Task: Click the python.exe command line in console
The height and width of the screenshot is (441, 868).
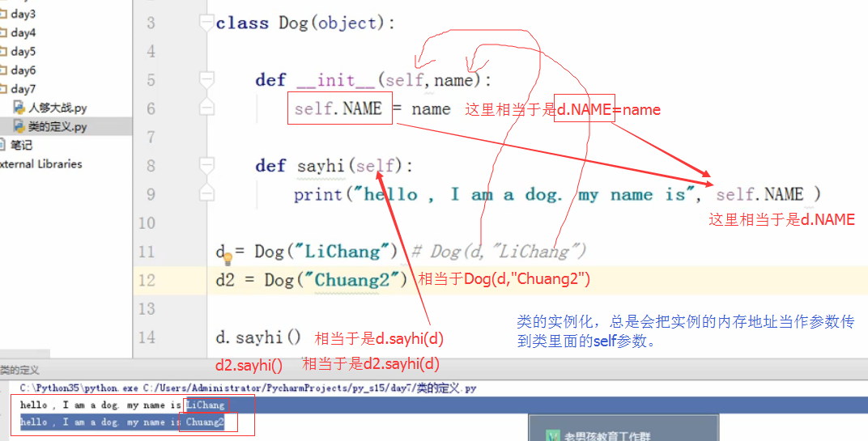Action: (x=248, y=388)
